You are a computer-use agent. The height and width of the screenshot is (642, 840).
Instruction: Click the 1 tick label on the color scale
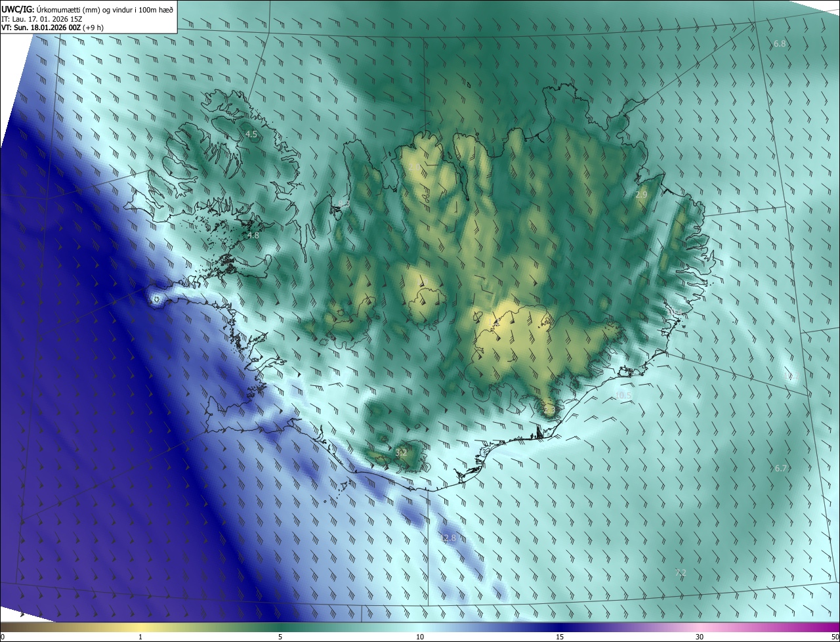point(140,637)
